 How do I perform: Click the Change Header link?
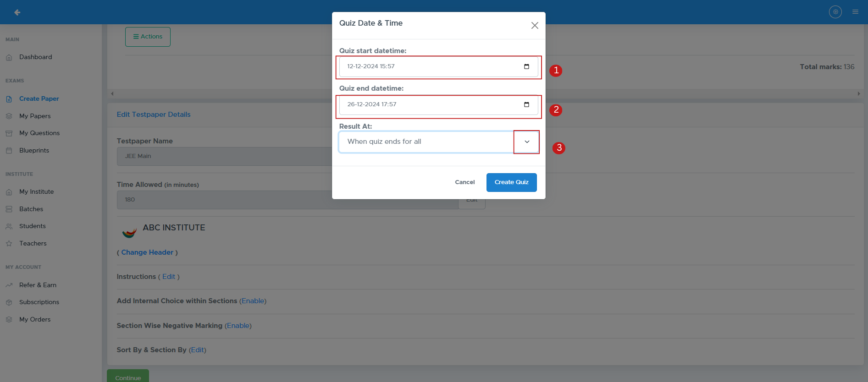click(x=147, y=252)
